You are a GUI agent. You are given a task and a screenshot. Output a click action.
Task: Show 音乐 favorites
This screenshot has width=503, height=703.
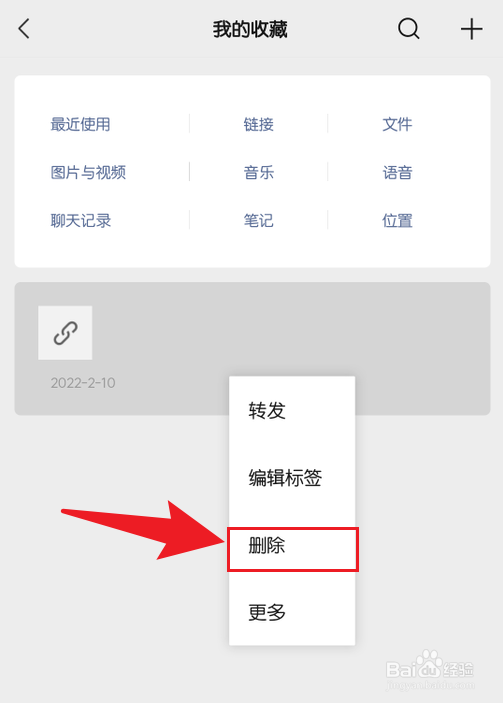[259, 172]
